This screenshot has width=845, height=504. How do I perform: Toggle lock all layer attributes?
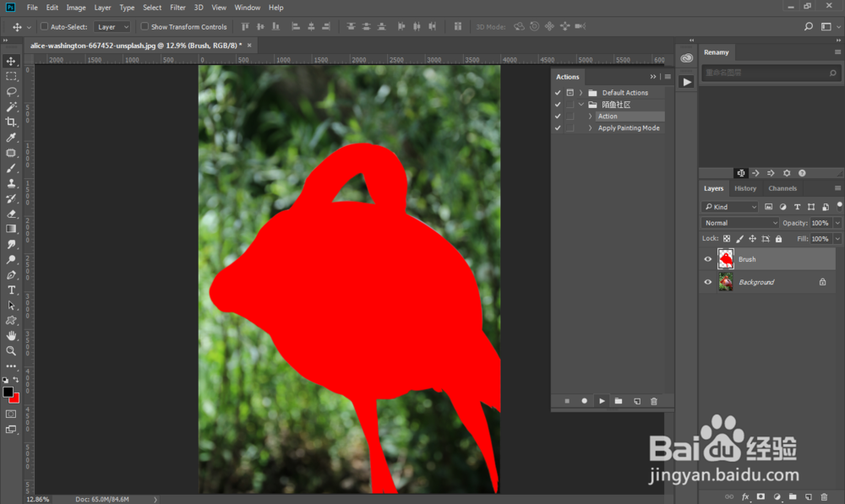(779, 239)
